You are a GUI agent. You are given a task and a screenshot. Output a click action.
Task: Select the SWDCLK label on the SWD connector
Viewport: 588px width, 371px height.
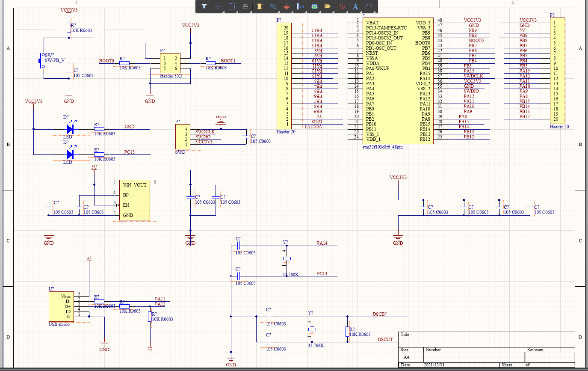click(x=205, y=132)
